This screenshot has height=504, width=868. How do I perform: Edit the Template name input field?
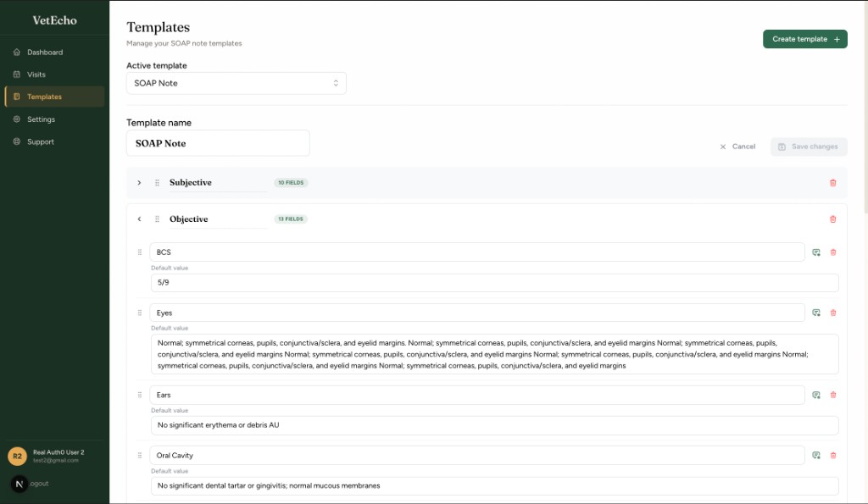pyautogui.click(x=217, y=143)
